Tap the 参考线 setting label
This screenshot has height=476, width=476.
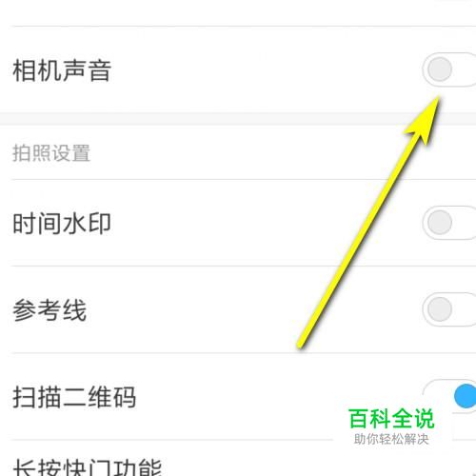(50, 310)
